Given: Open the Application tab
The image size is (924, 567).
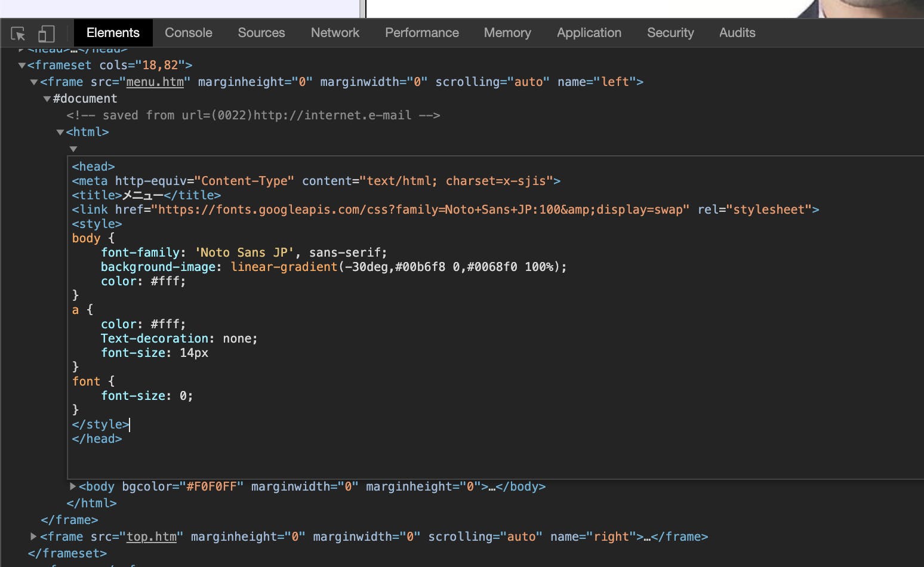Looking at the screenshot, I should point(589,33).
